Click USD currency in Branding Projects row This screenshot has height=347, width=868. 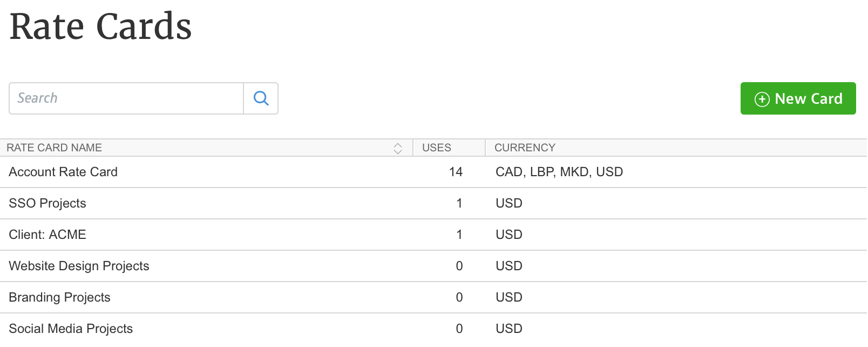pos(509,297)
